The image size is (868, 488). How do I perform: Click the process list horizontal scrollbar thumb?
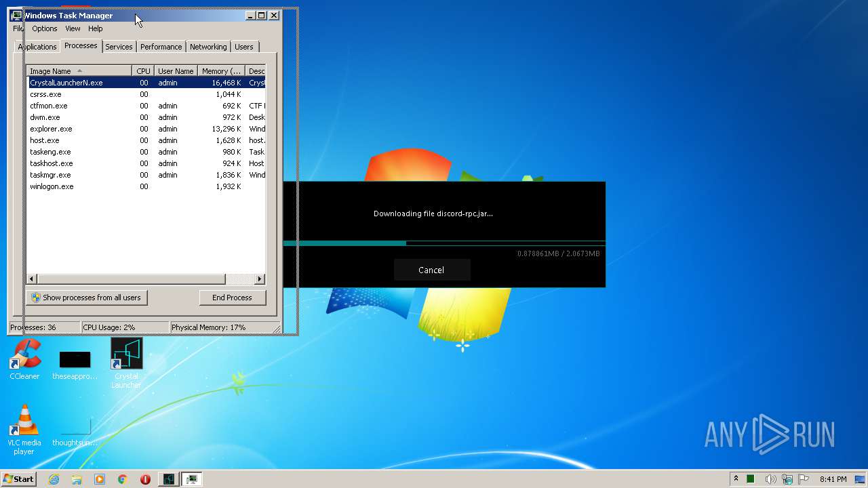click(x=132, y=279)
